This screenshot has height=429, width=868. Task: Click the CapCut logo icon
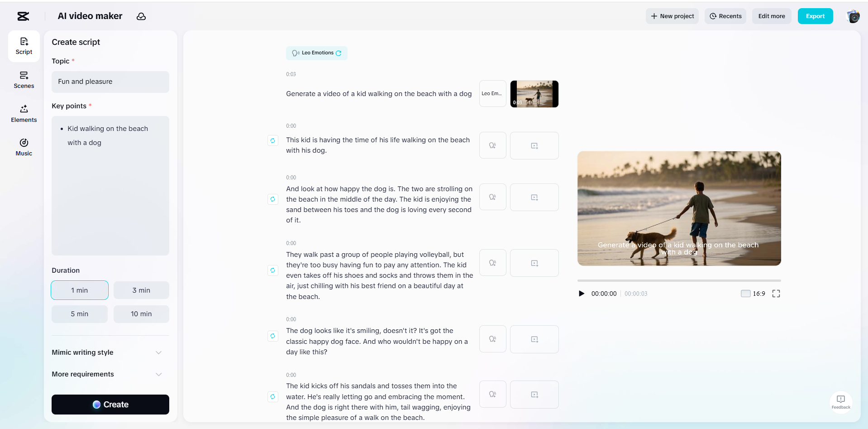(23, 16)
